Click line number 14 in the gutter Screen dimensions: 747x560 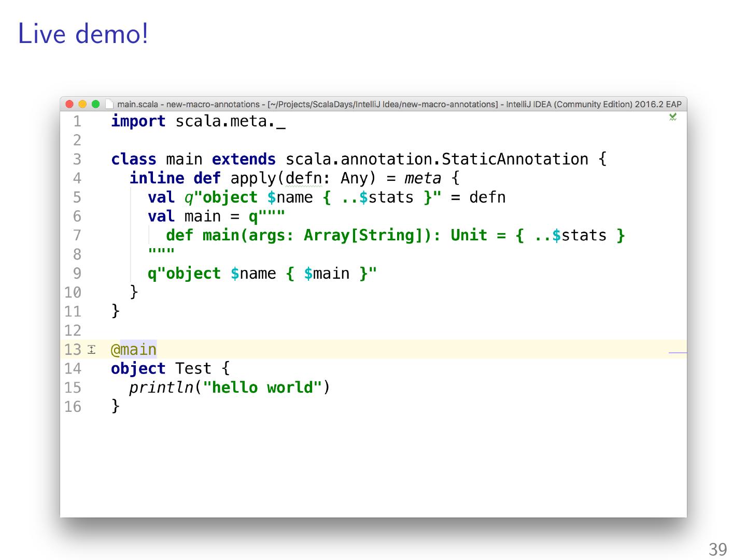pos(73,369)
